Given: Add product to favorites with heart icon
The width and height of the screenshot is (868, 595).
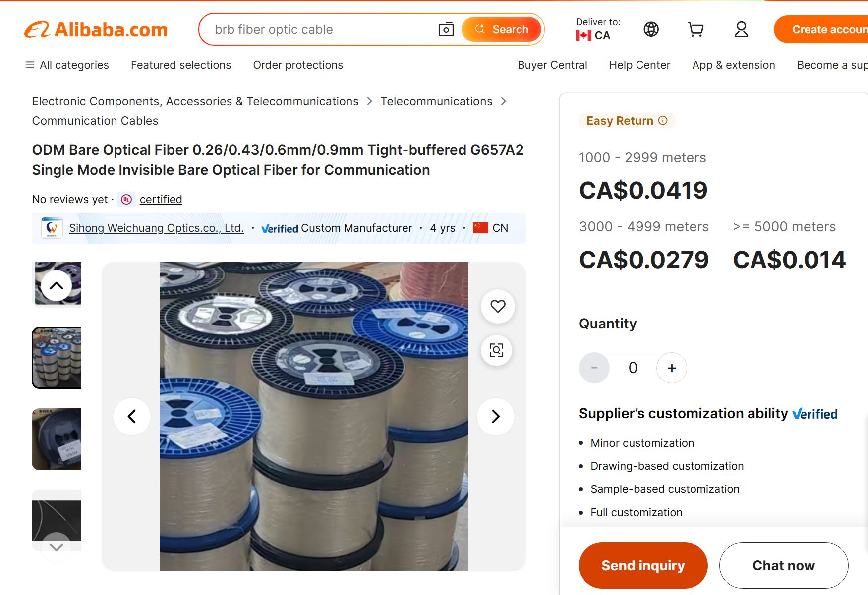Looking at the screenshot, I should point(498,306).
